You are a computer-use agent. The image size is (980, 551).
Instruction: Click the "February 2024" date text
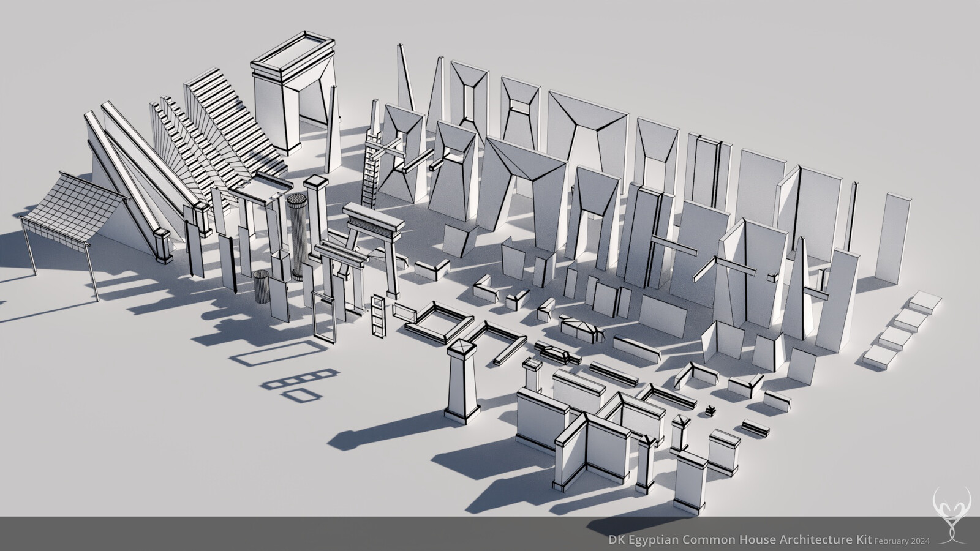coord(902,541)
